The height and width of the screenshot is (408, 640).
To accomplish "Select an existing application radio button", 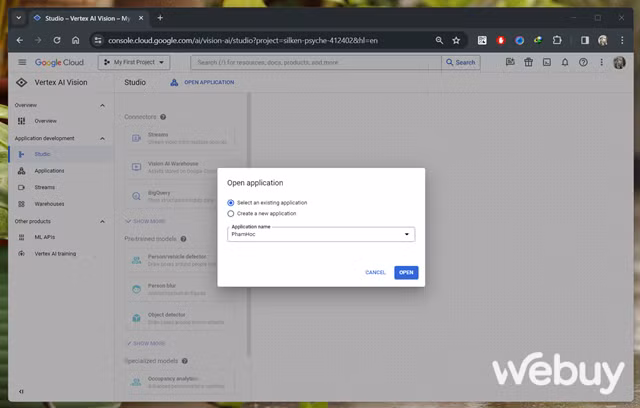I will coord(231,203).
